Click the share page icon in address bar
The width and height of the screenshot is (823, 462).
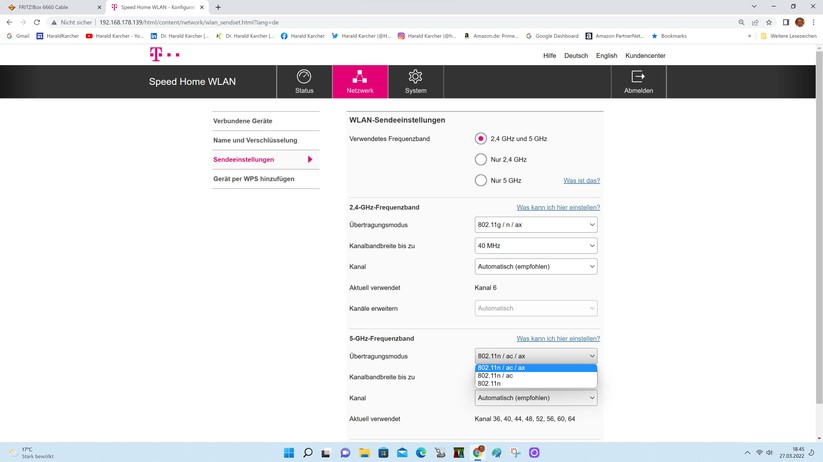[x=755, y=22]
